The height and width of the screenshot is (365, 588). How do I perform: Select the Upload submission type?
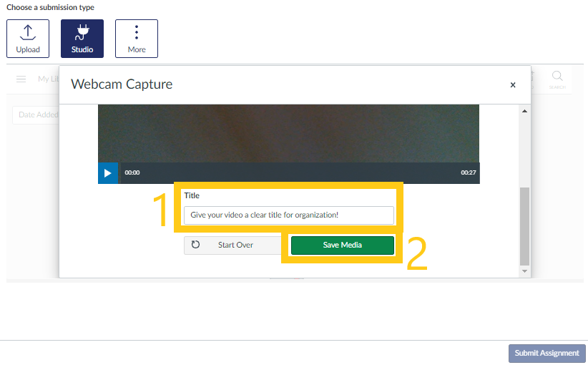coord(28,39)
